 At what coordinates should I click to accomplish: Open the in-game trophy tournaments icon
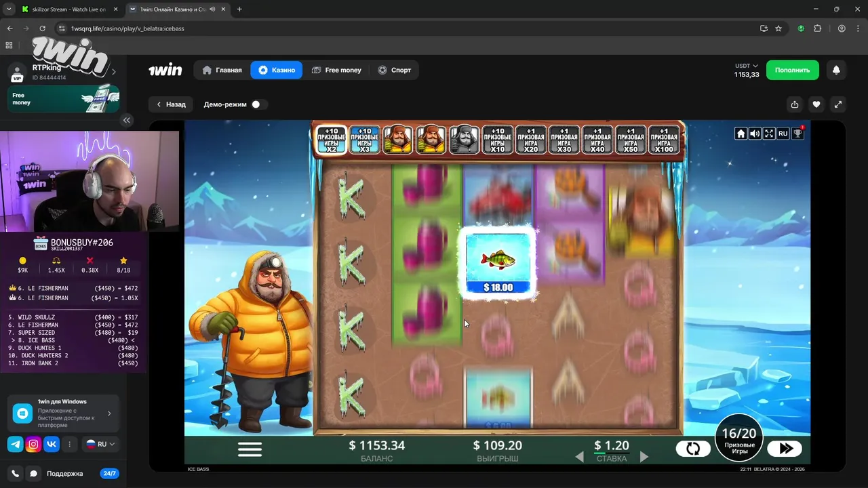point(798,133)
